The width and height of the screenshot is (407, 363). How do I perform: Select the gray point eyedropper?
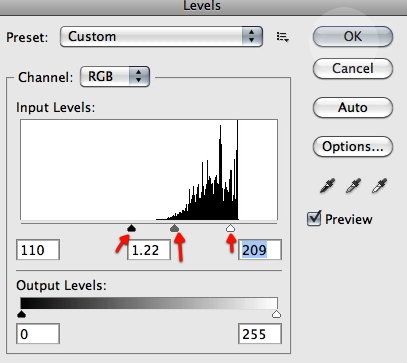tap(353, 186)
